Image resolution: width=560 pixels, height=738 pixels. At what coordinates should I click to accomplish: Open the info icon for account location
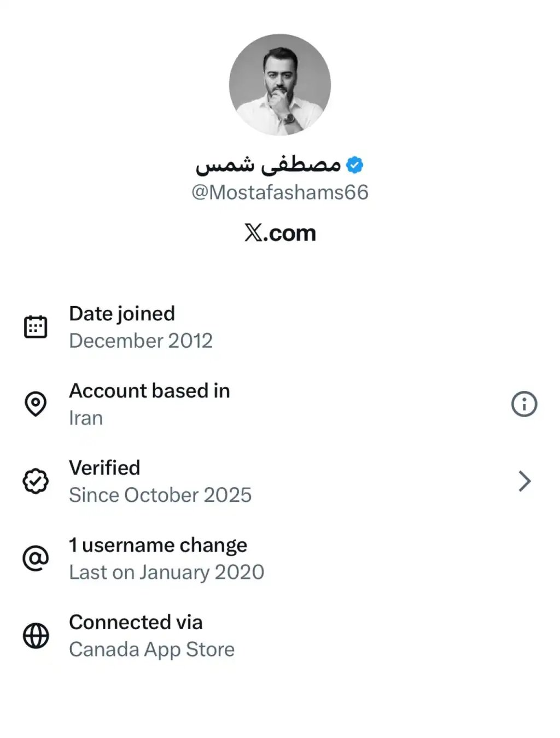pyautogui.click(x=524, y=404)
